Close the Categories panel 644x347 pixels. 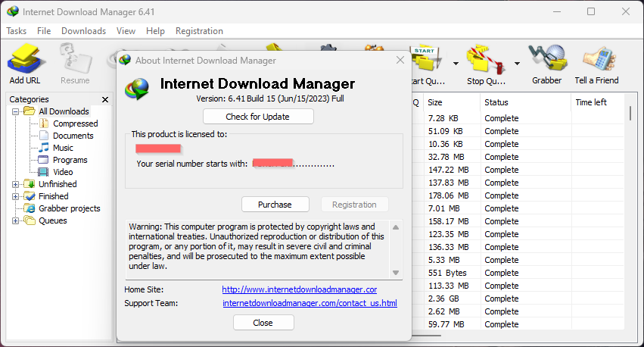click(x=105, y=99)
